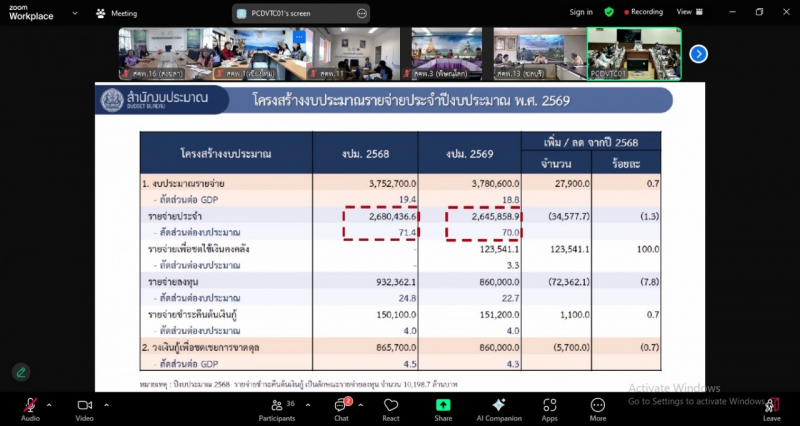The width and height of the screenshot is (800, 426).
Task: Select the สคพ.13 video thumbnail
Action: (x=540, y=54)
